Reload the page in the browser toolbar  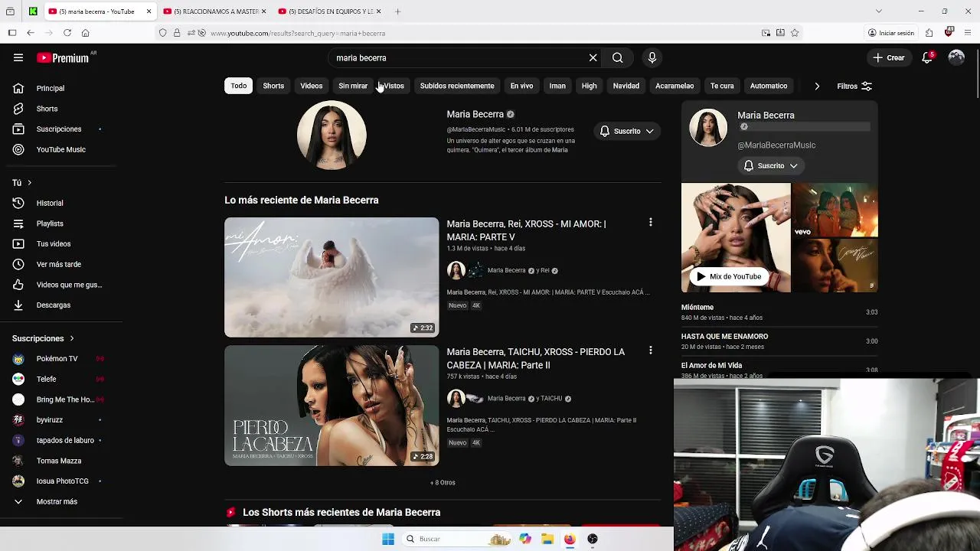point(67,33)
